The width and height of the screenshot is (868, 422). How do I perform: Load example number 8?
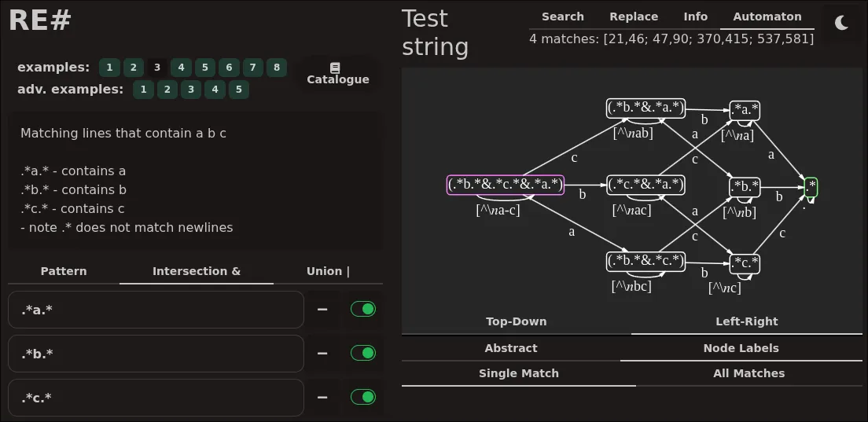click(x=276, y=68)
